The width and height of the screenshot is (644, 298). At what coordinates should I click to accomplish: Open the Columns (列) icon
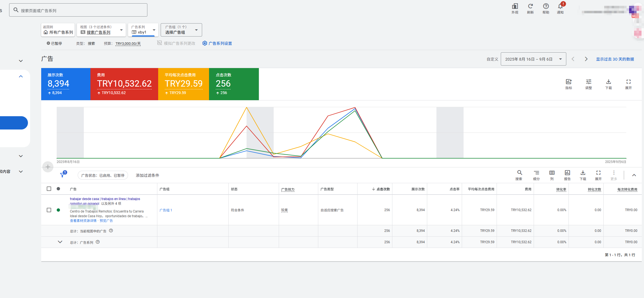552,173
